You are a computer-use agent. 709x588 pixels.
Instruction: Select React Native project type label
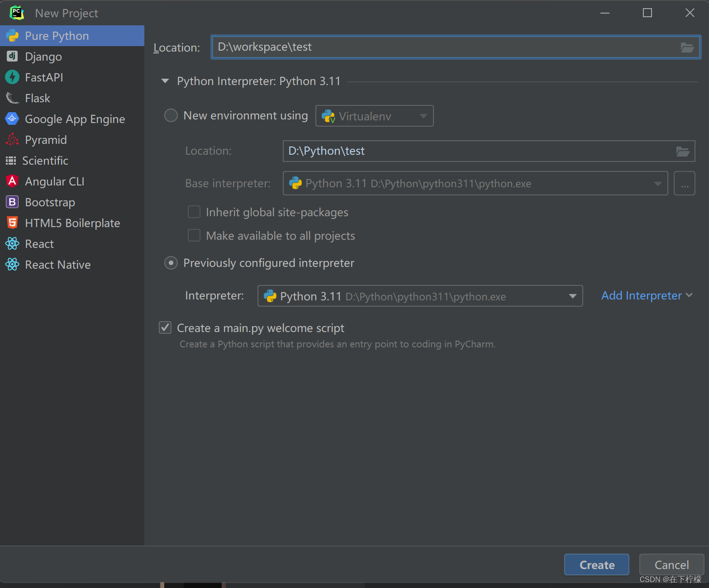(58, 265)
